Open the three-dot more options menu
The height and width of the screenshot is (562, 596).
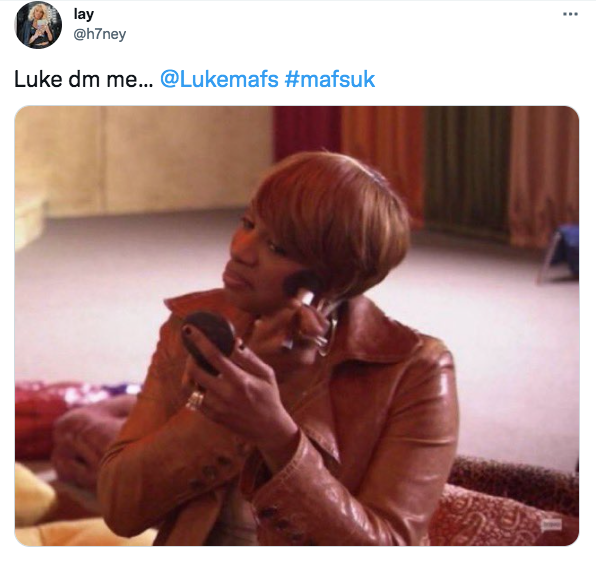coord(570,14)
